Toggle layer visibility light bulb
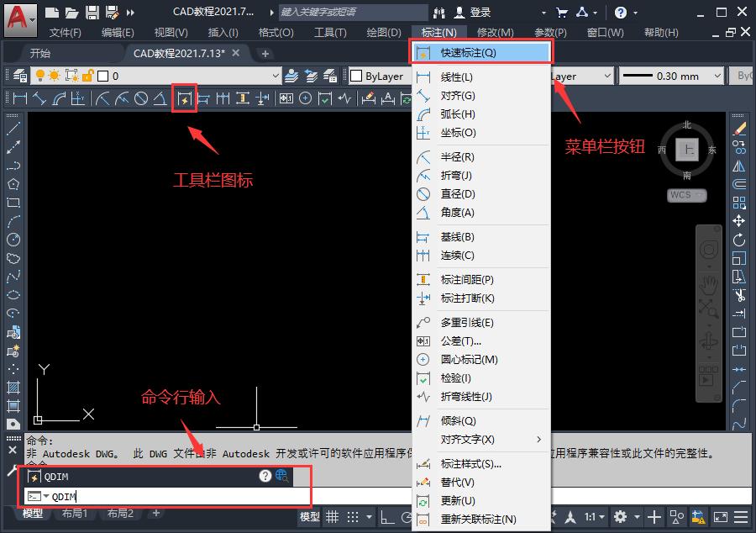Viewport: 756px width, 533px height. pyautogui.click(x=38, y=75)
